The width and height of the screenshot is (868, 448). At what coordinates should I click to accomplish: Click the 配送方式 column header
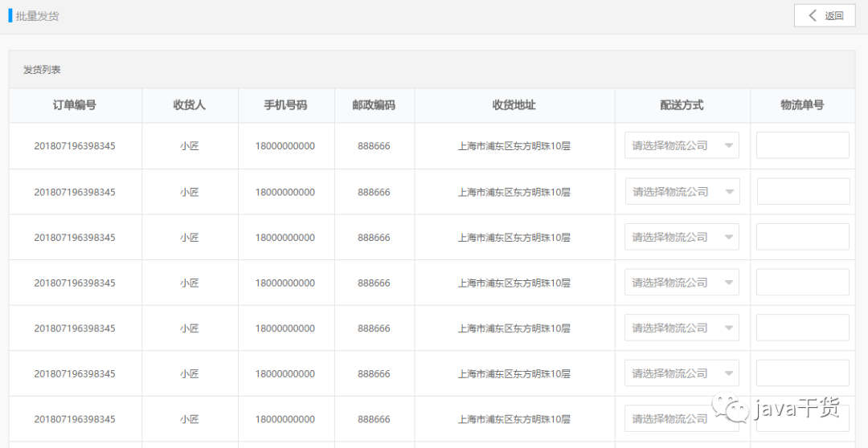pos(682,105)
